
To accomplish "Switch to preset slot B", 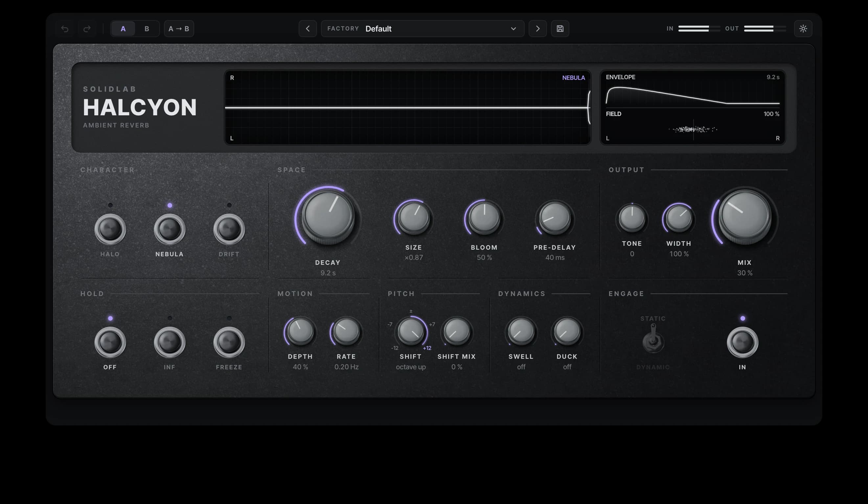I will [x=147, y=29].
